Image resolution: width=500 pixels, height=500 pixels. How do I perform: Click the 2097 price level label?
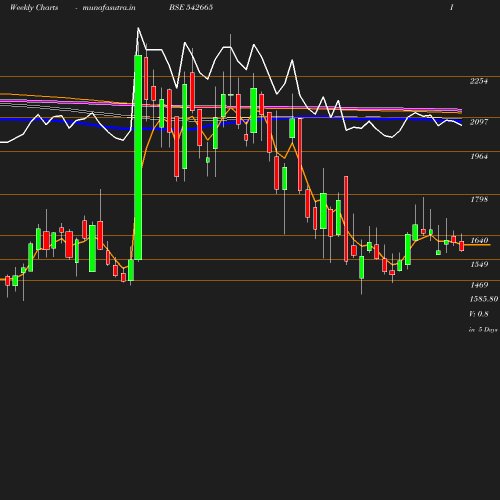click(x=479, y=122)
